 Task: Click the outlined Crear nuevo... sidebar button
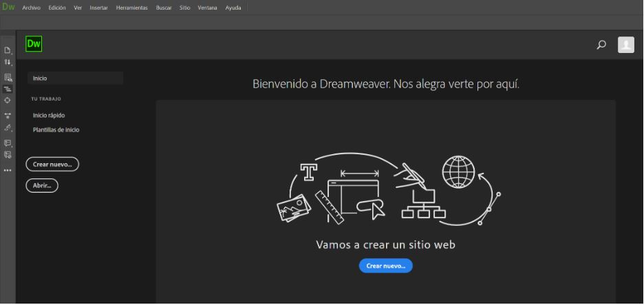pos(52,165)
